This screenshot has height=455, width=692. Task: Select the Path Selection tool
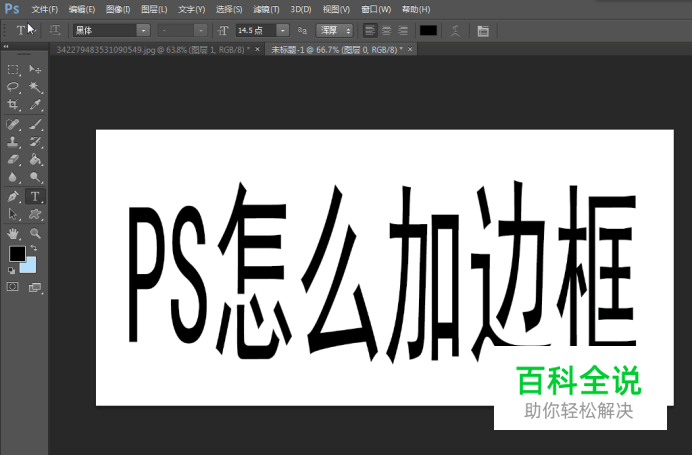coord(13,214)
